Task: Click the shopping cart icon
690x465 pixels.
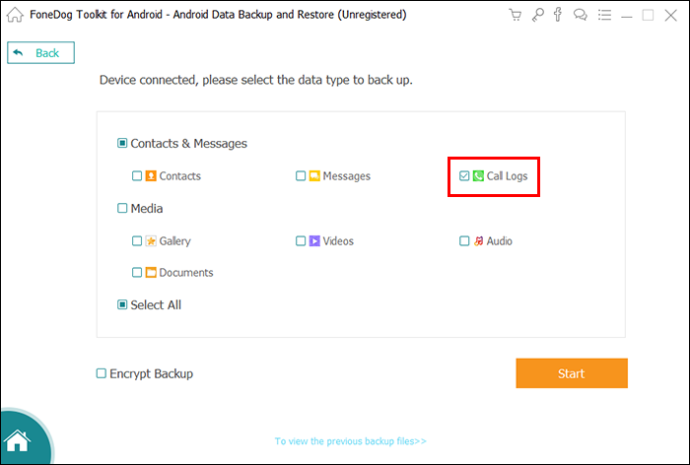Action: click(515, 15)
